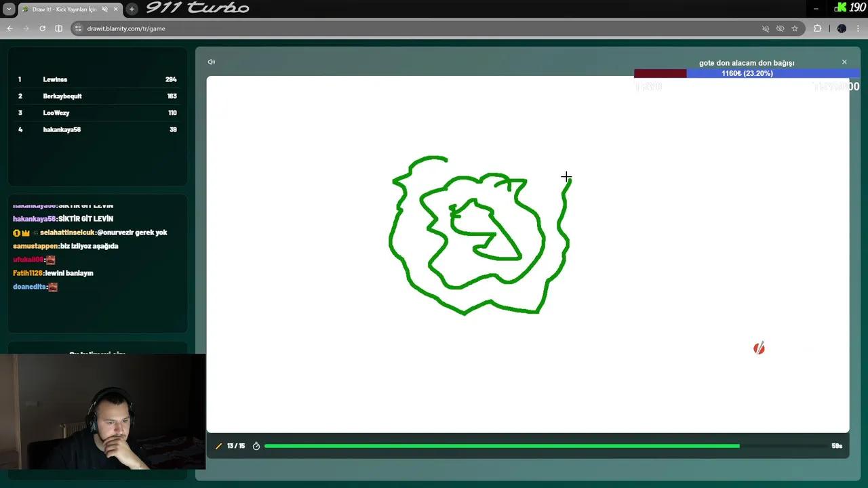Viewport: 868px width, 488px height.
Task: Close the game panel with the X
Action: pyautogui.click(x=844, y=62)
